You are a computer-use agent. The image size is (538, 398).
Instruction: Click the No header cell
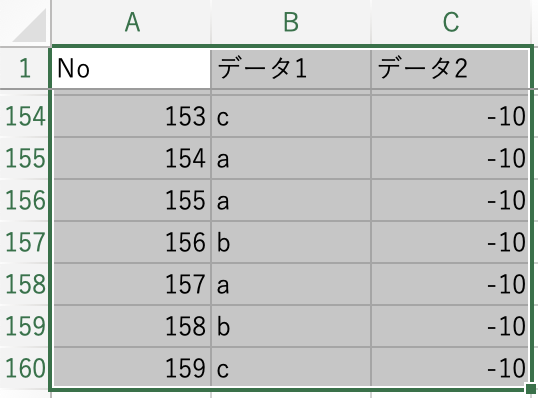pos(131,69)
